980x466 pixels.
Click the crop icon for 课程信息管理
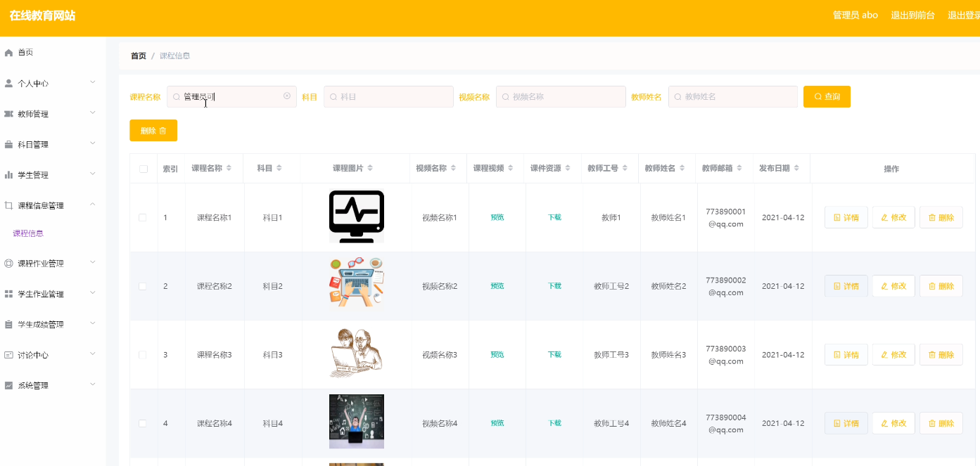tap(8, 205)
